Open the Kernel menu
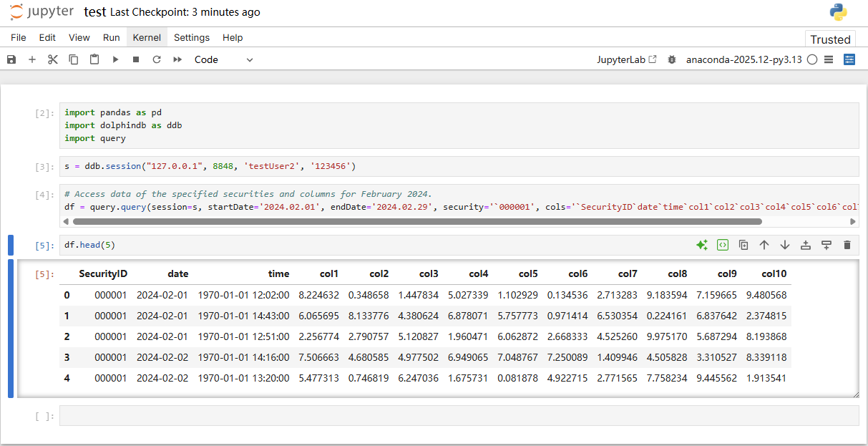Screen dimensions: 868x446 point(147,37)
